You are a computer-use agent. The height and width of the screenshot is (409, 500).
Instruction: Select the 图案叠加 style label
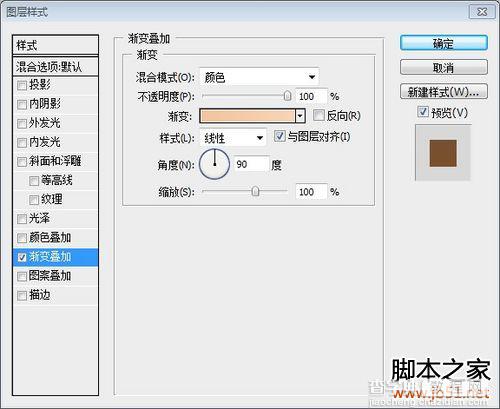[50, 276]
